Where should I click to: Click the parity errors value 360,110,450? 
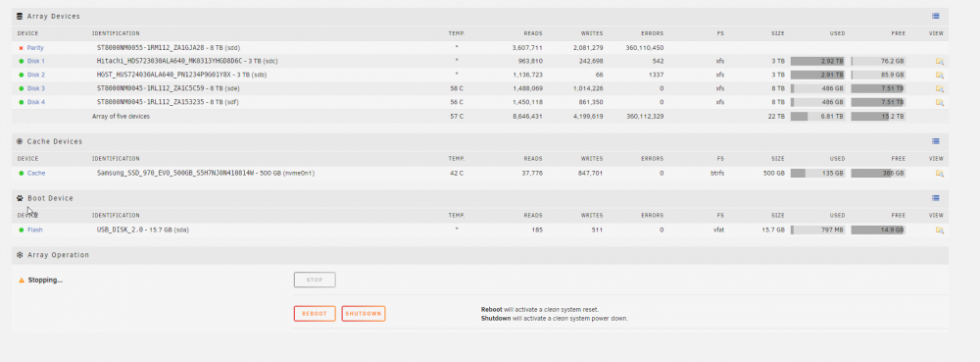[645, 48]
